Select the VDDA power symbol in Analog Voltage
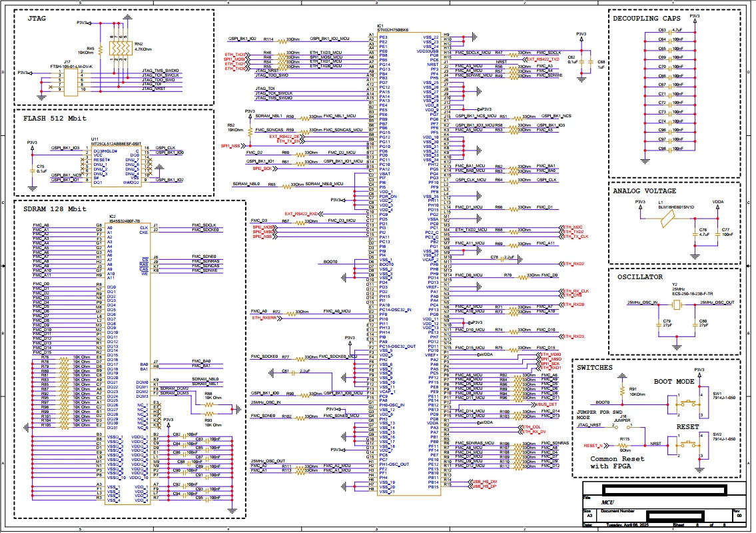 pyautogui.click(x=717, y=205)
